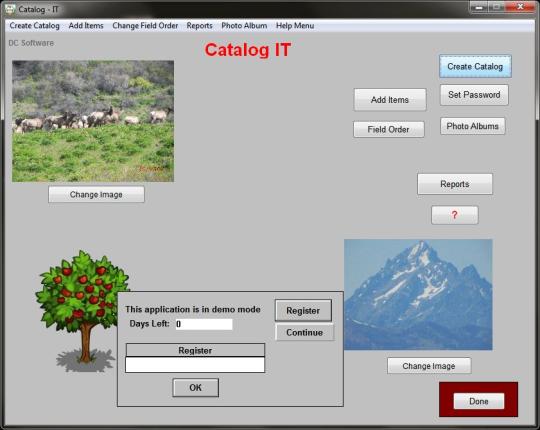Click the Done button
540x430 pixels.
(479, 401)
